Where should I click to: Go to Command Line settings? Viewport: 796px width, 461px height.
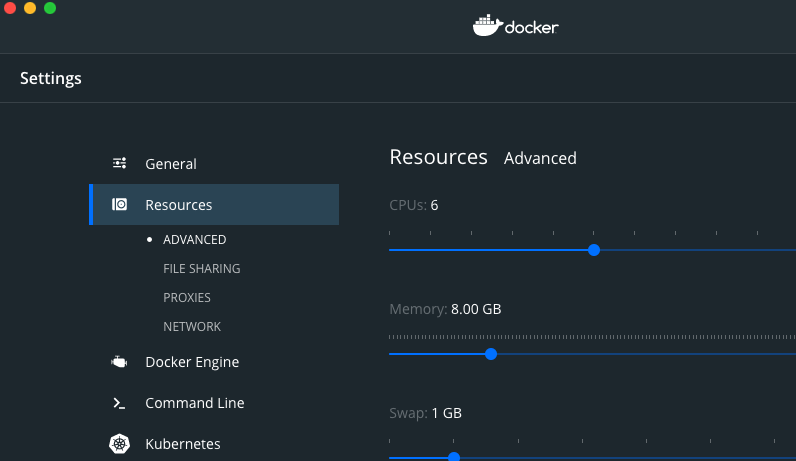[195, 403]
